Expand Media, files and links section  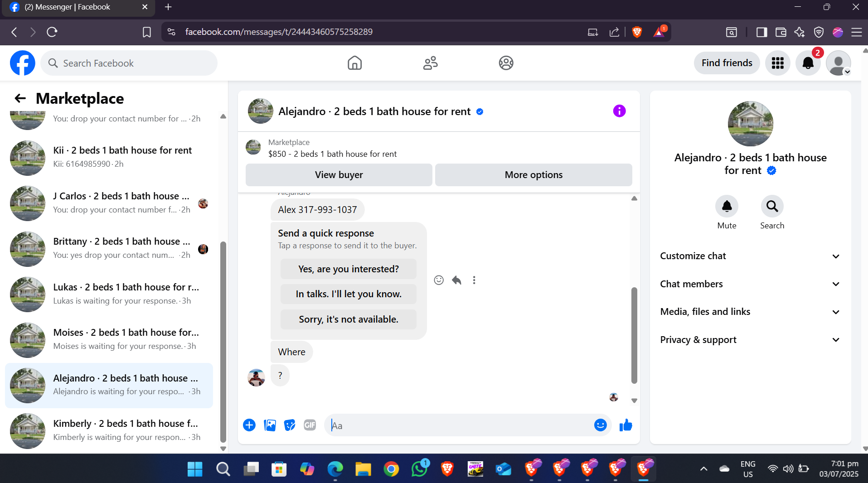[750, 312]
